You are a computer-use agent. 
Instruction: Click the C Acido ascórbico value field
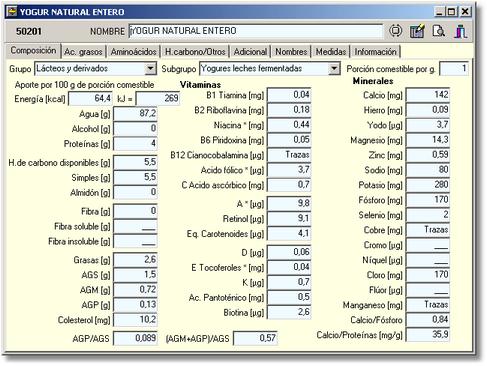[289, 185]
